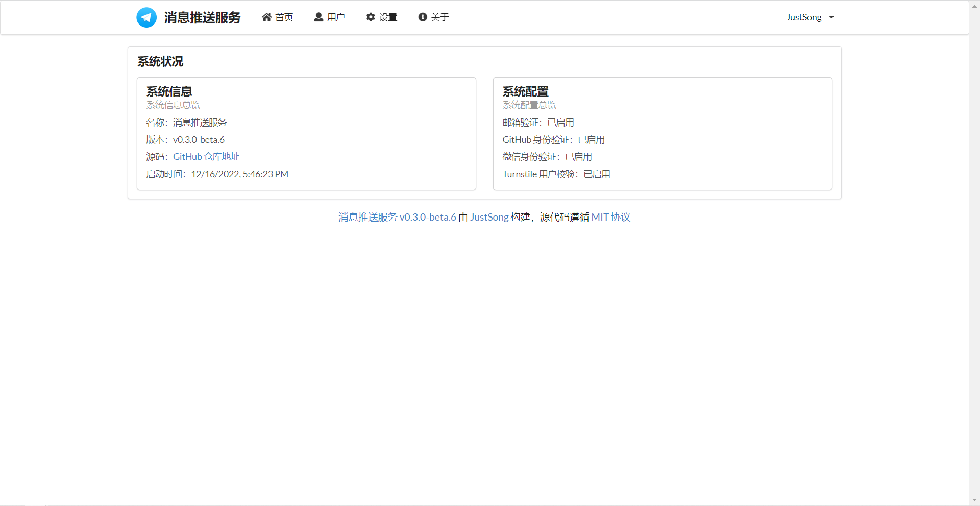The height and width of the screenshot is (506, 980).
Task: Open the 用户 page from navbar
Action: (335, 17)
